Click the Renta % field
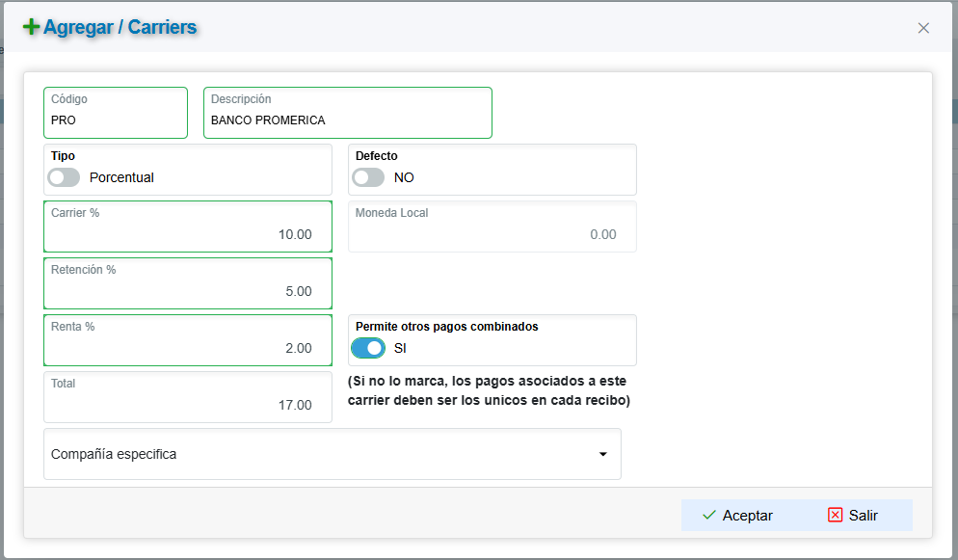Screen dimensions: 958x560 pos(188,340)
